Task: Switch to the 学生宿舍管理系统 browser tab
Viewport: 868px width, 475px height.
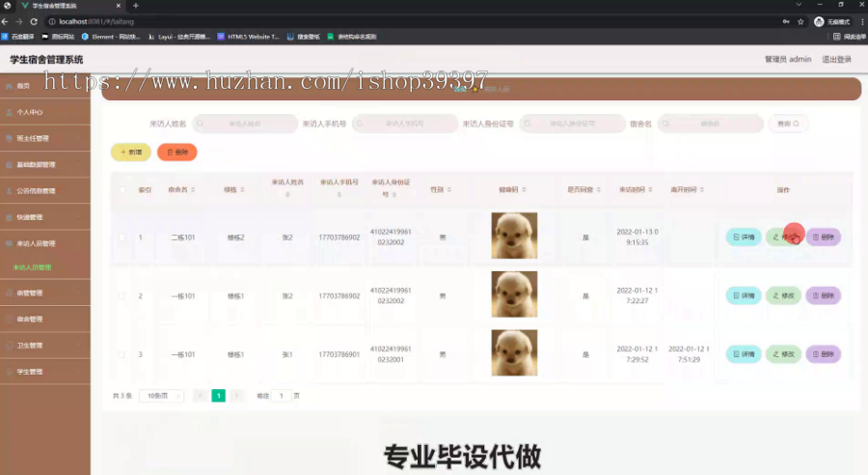Action: 69,6
